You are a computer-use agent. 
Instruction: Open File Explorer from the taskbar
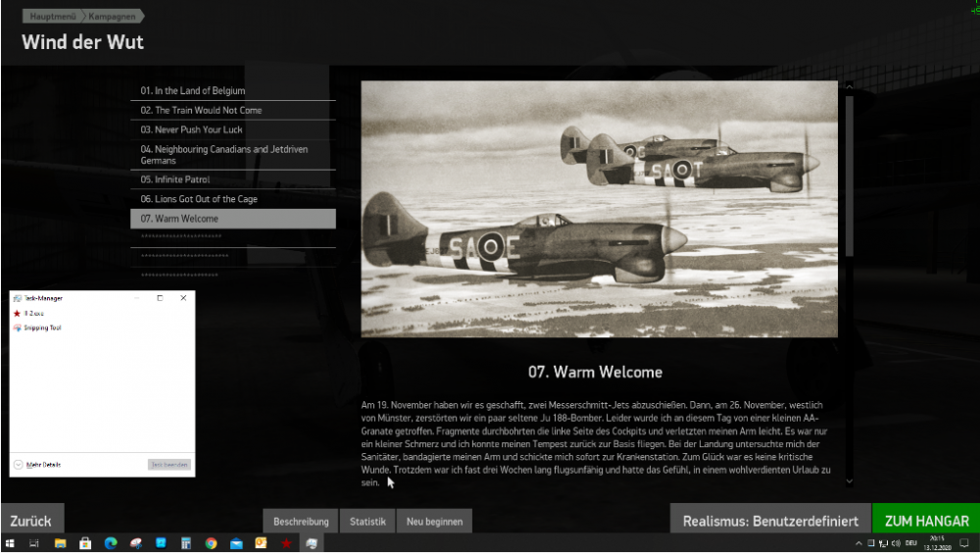[x=60, y=543]
